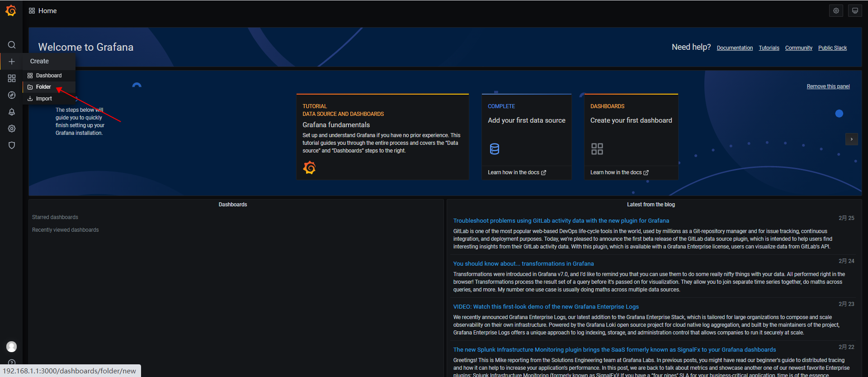Open Add your first data source card
Image resolution: width=868 pixels, height=377 pixels.
point(527,137)
